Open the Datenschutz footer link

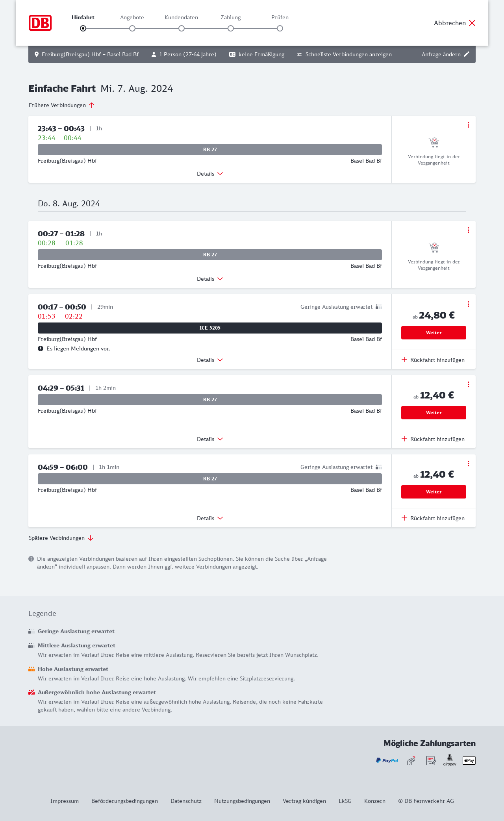click(x=186, y=801)
